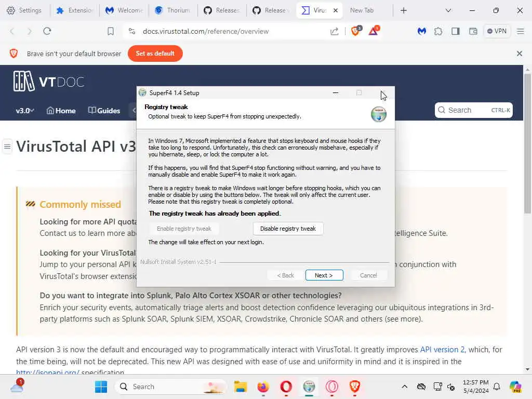Open File Explorer from taskbar

coord(241,387)
